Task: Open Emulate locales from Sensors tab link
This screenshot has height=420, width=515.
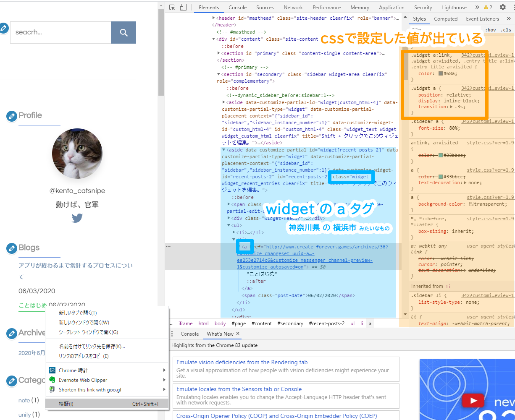Action: pyautogui.click(x=239, y=389)
